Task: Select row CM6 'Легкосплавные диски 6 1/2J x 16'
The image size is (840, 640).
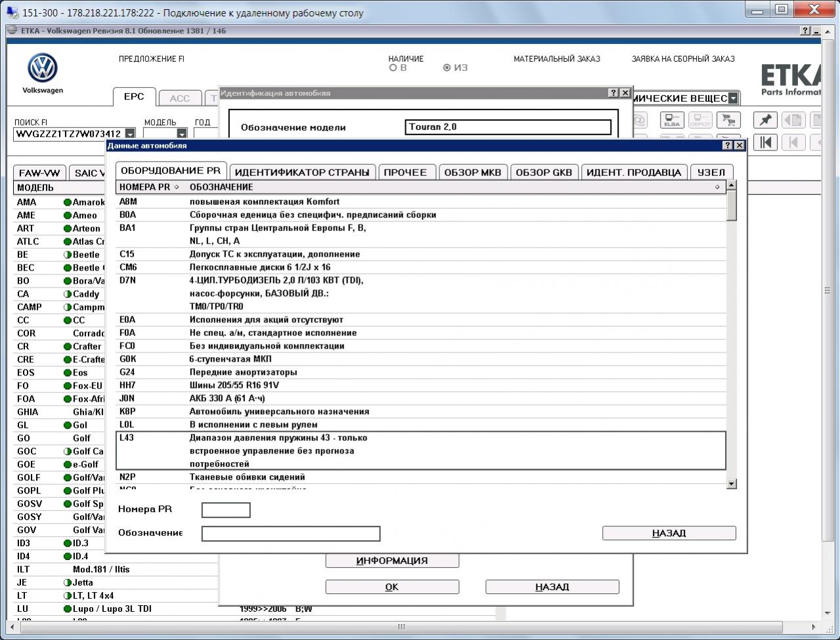Action: tap(421, 267)
